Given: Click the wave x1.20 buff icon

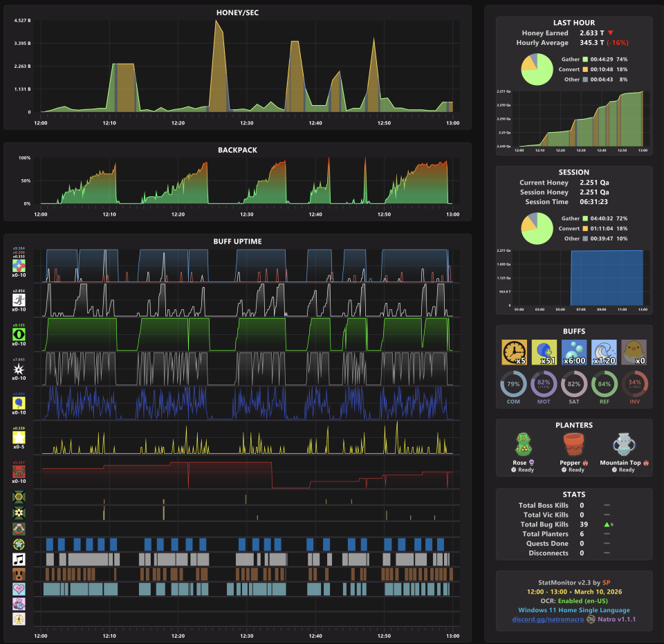Looking at the screenshot, I should [603, 351].
